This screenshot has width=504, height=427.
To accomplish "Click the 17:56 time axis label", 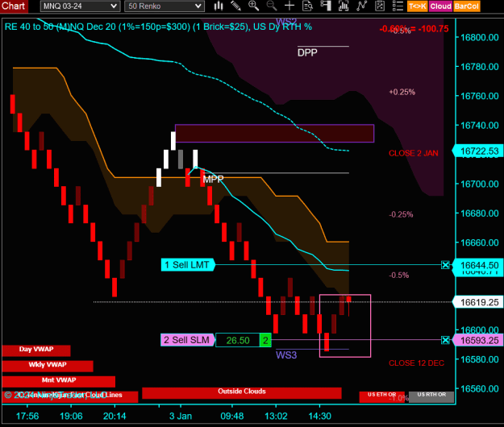I will point(27,416).
